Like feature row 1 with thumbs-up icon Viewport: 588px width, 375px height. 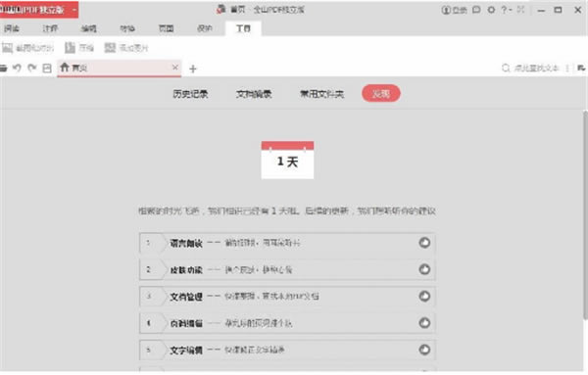(424, 243)
